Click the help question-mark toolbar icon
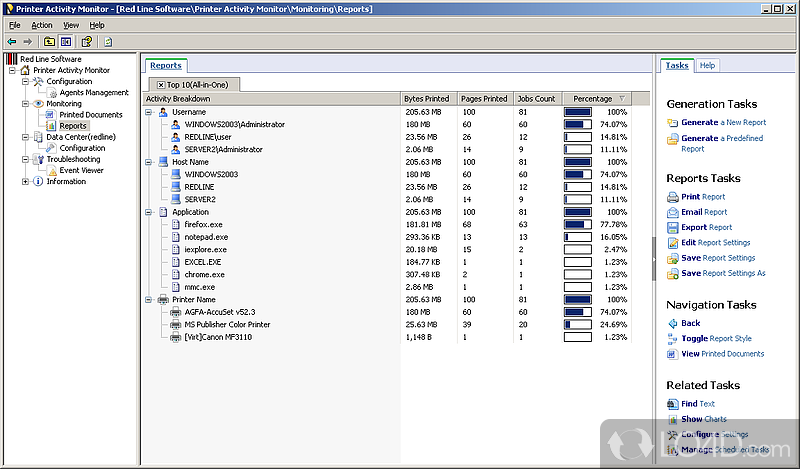800x469 pixels. click(87, 42)
